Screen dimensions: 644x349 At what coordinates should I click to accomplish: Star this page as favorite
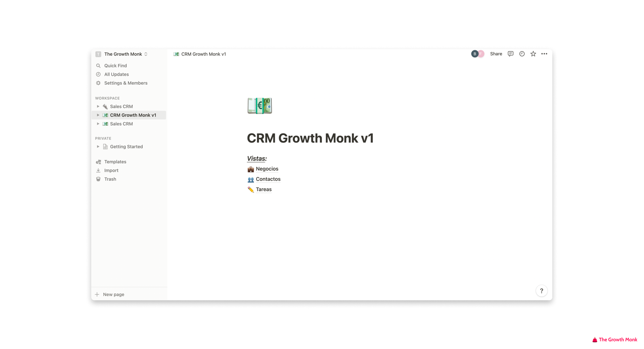pyautogui.click(x=533, y=54)
